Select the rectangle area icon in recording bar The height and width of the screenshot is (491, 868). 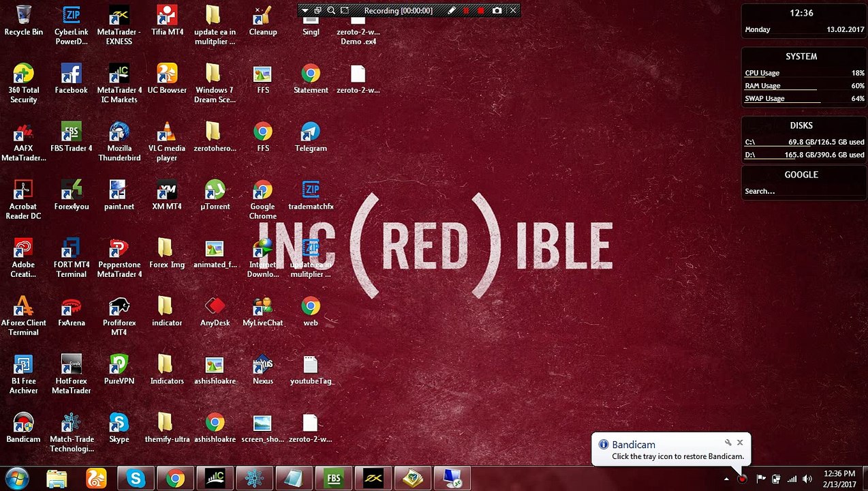tap(345, 10)
